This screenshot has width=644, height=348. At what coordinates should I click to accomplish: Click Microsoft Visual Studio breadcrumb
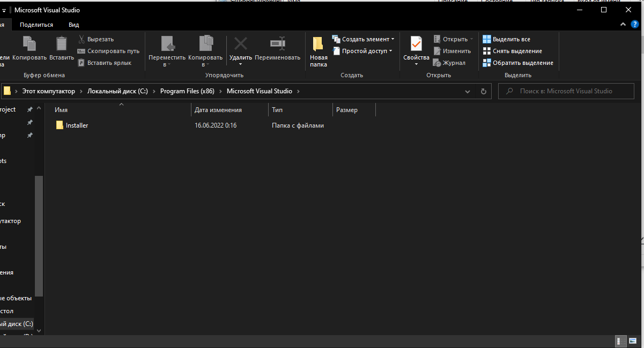tap(260, 91)
